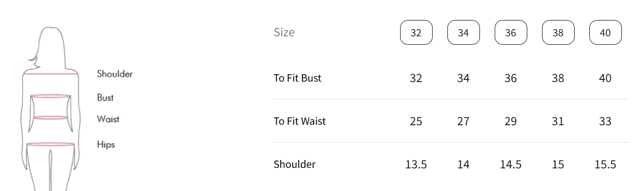Click the Bust label on diagram
644x191 pixels.
(x=105, y=97)
